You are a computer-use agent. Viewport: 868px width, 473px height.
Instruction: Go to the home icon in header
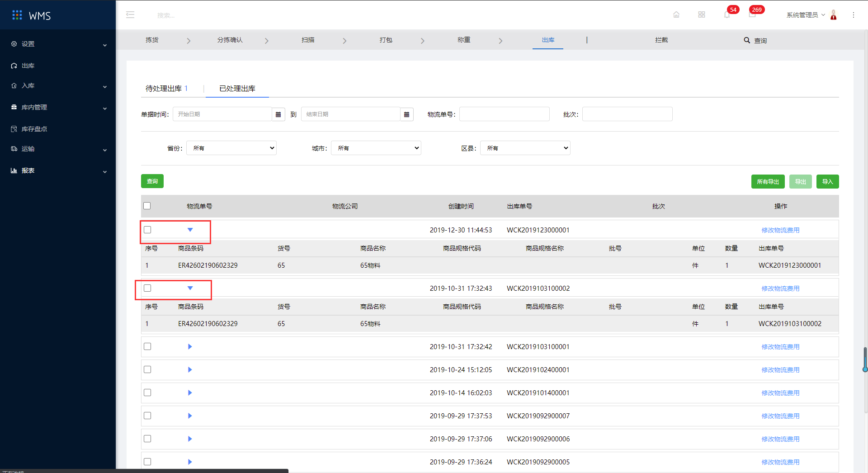676,15
